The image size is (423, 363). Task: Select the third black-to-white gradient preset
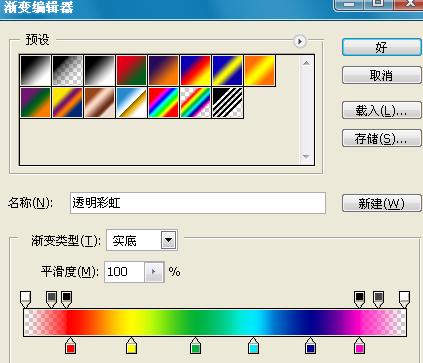click(99, 70)
